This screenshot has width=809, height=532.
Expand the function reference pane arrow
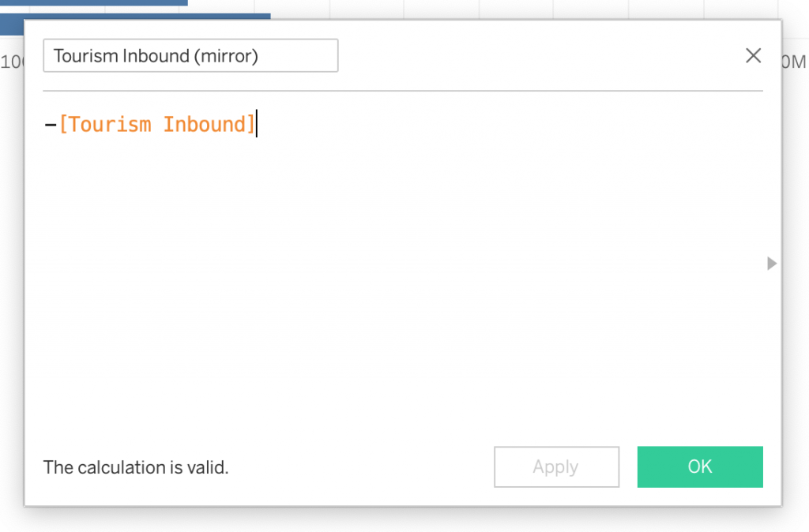point(772,264)
